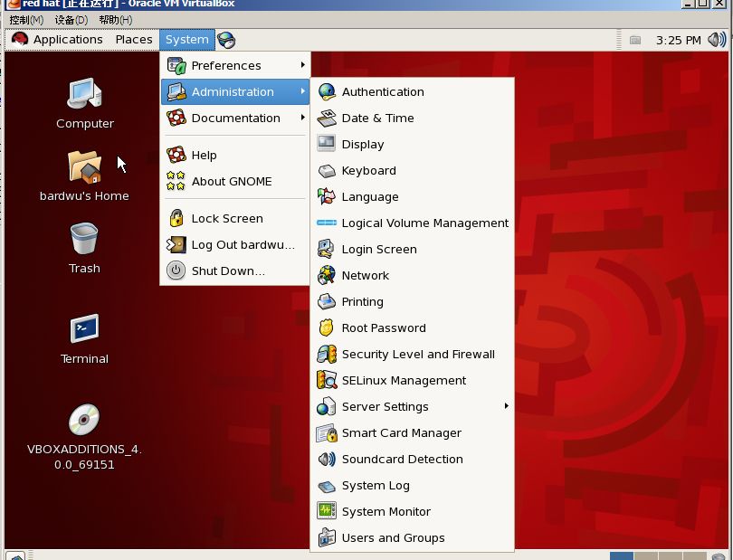
Task: Open Help from the System menu
Action: pos(235,155)
